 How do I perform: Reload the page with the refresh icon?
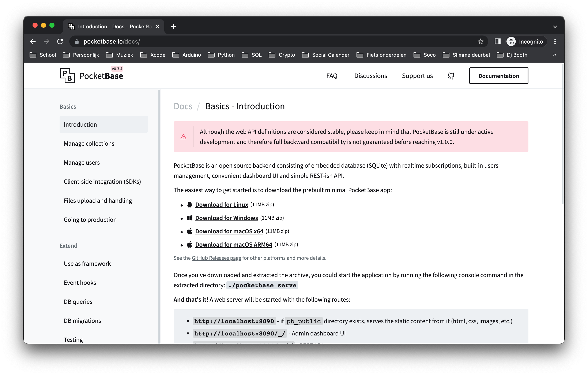pos(60,41)
